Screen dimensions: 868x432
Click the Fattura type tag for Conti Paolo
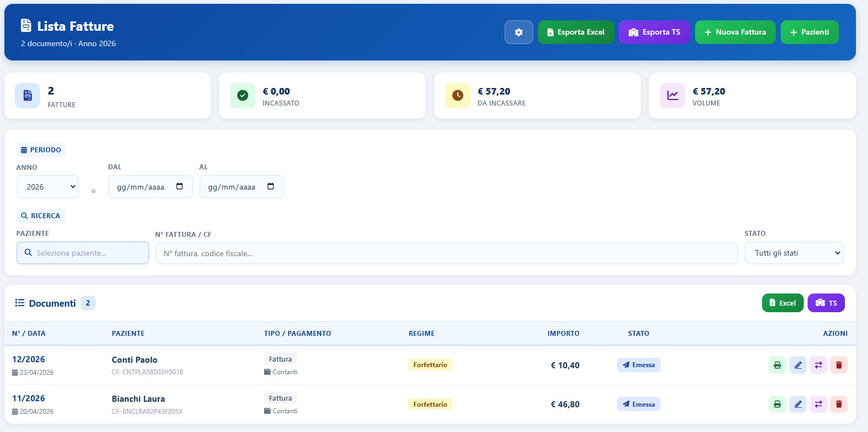[281, 359]
